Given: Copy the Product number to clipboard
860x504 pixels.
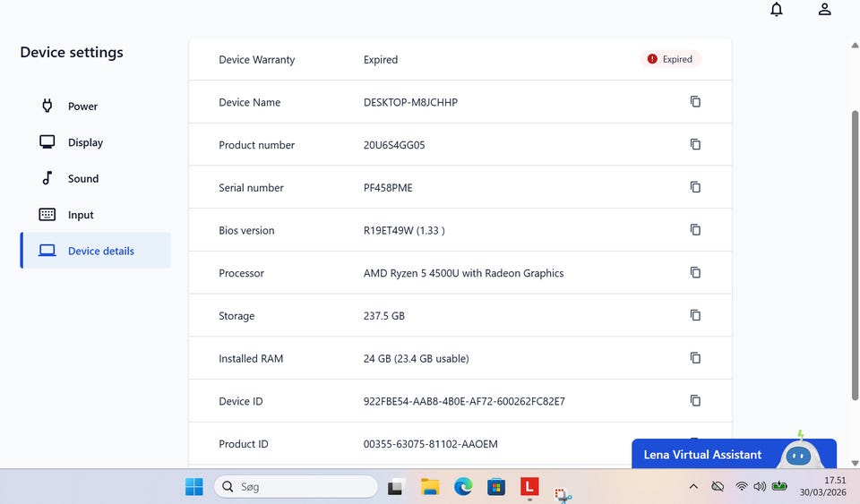Looking at the screenshot, I should click(695, 145).
